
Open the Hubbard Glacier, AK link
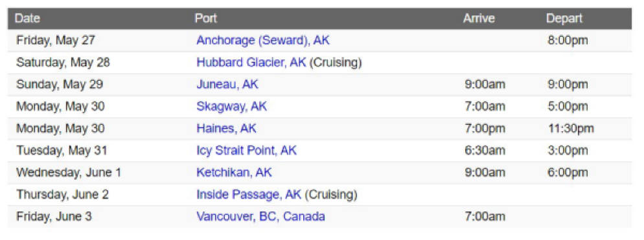[x=251, y=63]
